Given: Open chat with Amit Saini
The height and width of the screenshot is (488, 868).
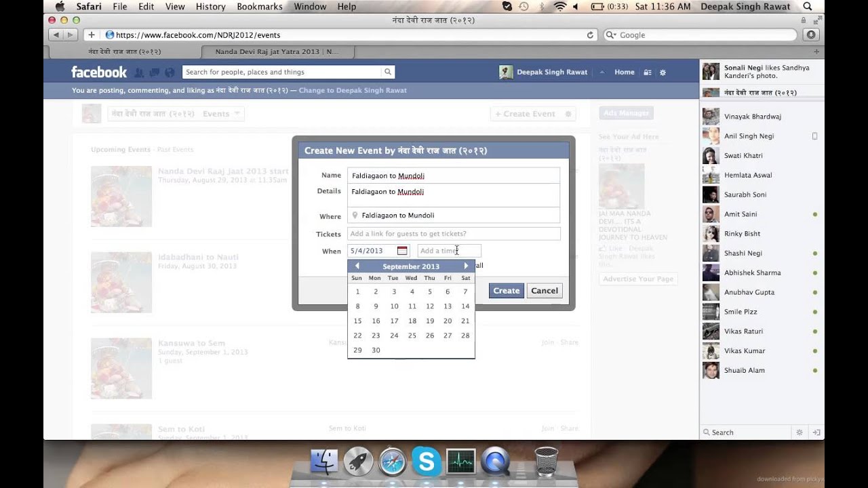Looking at the screenshot, I should coord(762,214).
